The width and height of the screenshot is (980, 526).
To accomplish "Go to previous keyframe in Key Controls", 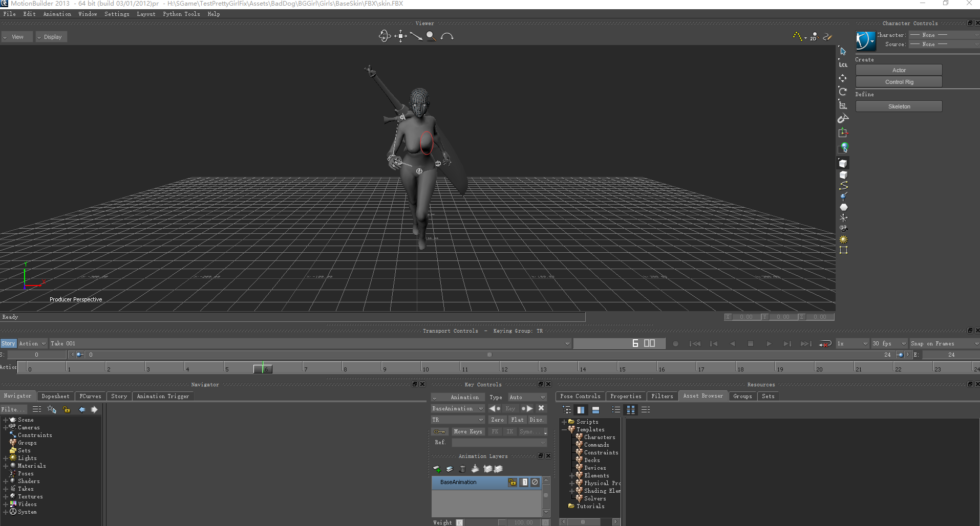I will [494, 408].
